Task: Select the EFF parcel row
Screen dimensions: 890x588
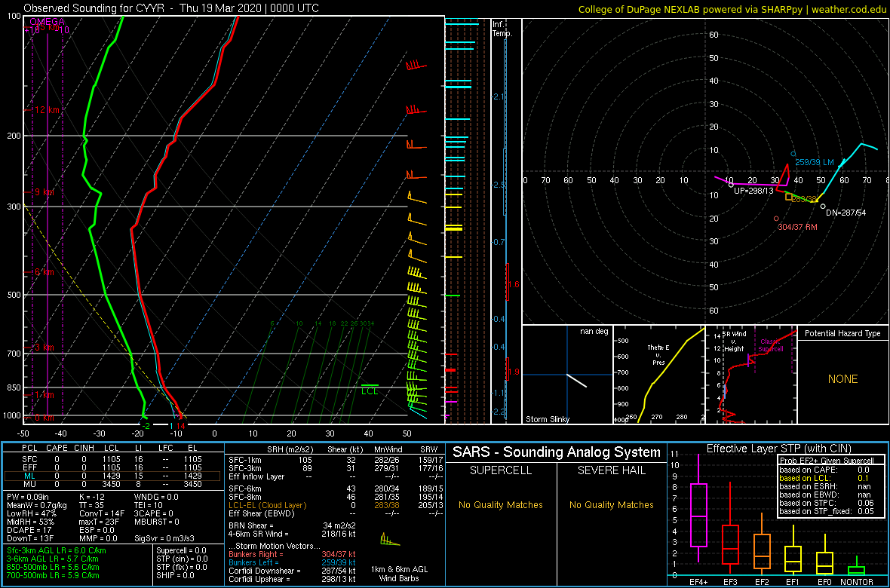Action: click(112, 467)
